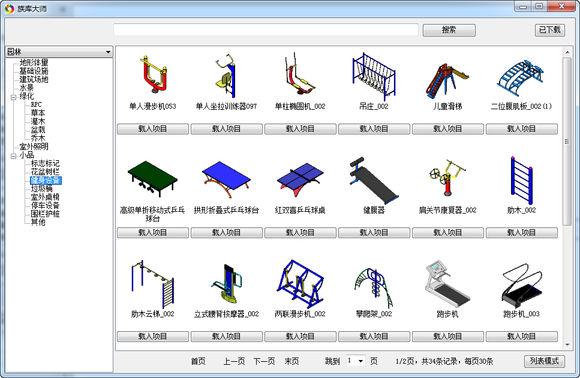Select the 拱形折叠式乒乓球台 thumbnail
Viewport: 580px width, 378px height.
click(226, 180)
